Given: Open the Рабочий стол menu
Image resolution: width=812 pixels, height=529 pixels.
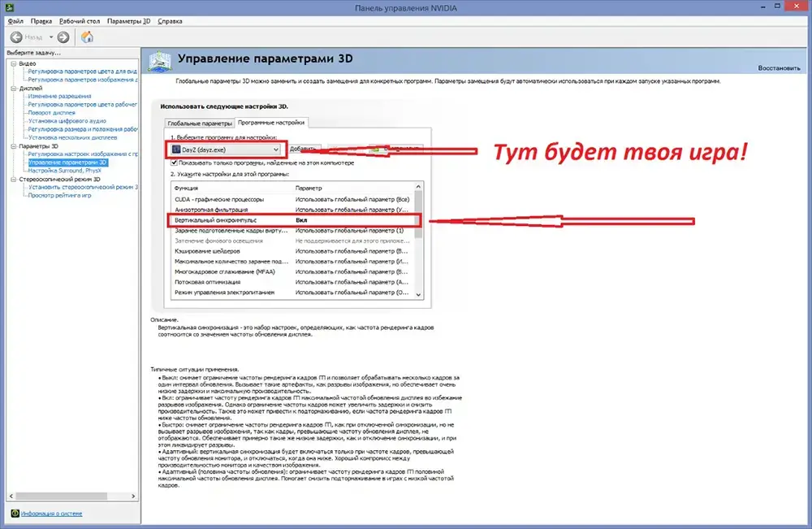Looking at the screenshot, I should click(80, 20).
